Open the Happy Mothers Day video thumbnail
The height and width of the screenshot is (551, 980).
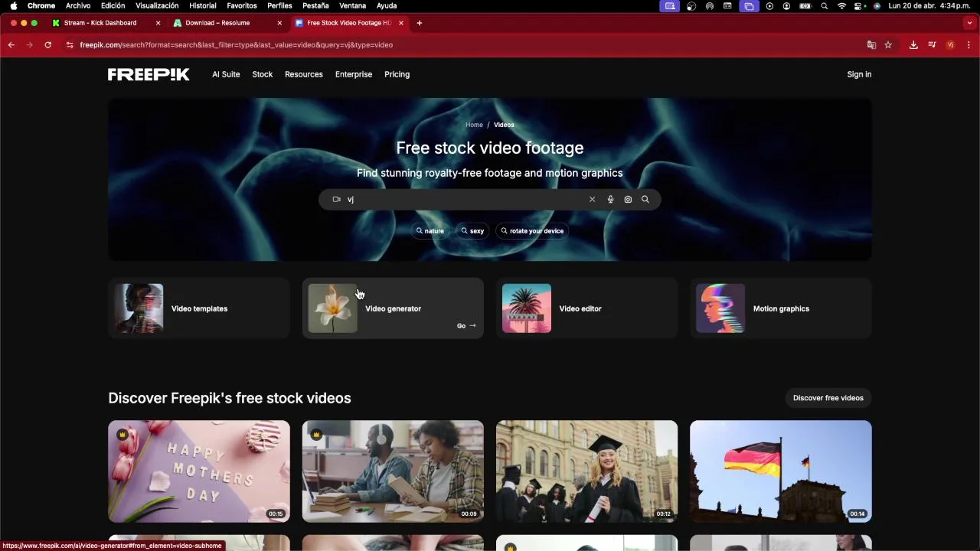[x=199, y=471]
